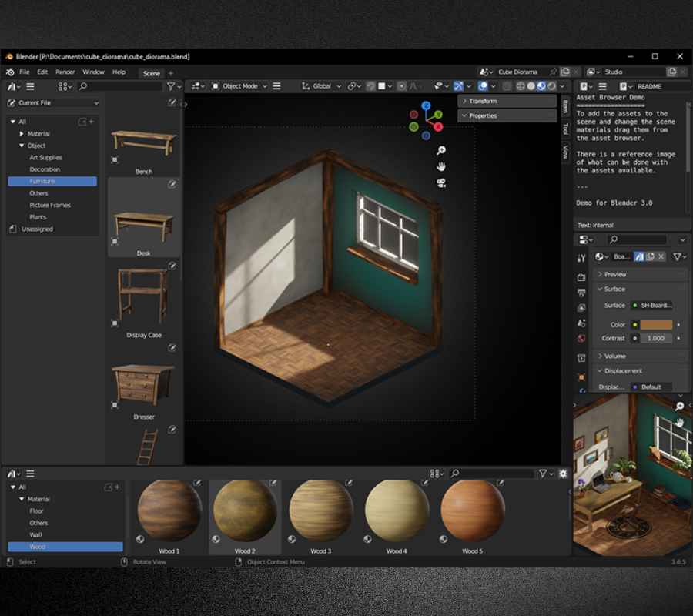Click the filter funnel icon in asset browser
Screen dimensions: 693x616
(x=543, y=474)
